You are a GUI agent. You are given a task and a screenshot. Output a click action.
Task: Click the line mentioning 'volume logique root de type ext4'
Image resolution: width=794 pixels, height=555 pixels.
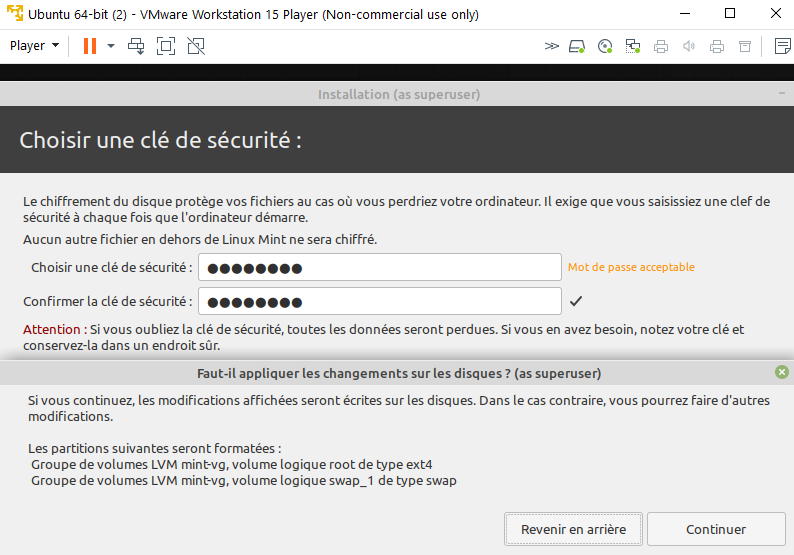coord(231,465)
